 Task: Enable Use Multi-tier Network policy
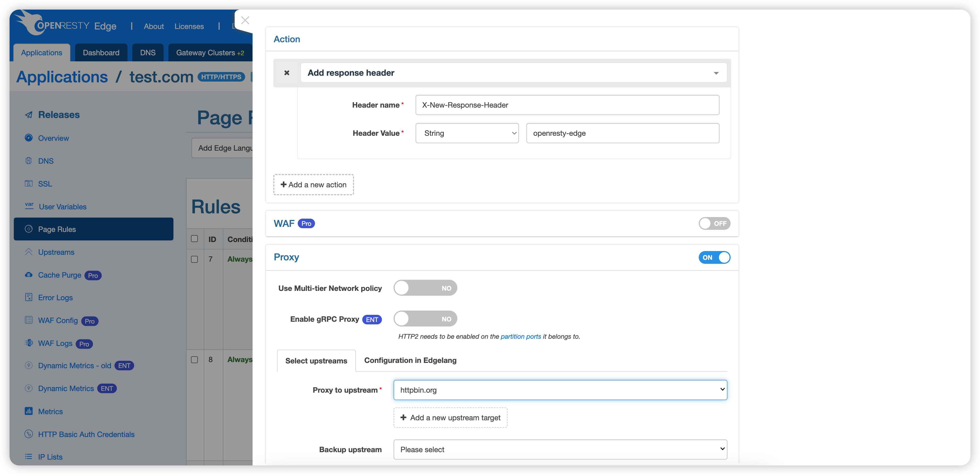425,288
